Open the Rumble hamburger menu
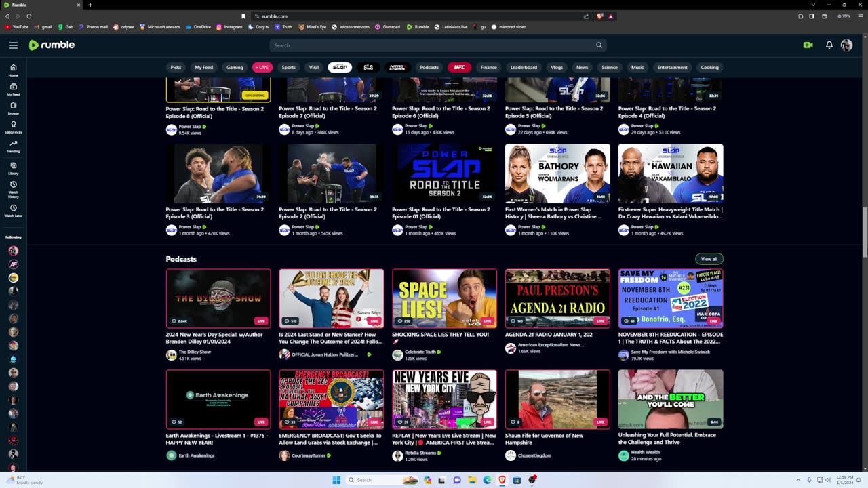 click(14, 45)
